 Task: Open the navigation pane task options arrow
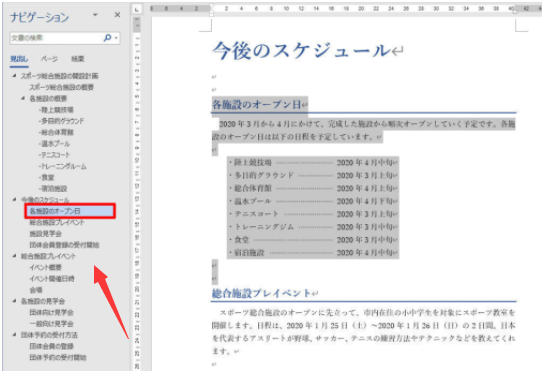click(x=95, y=15)
